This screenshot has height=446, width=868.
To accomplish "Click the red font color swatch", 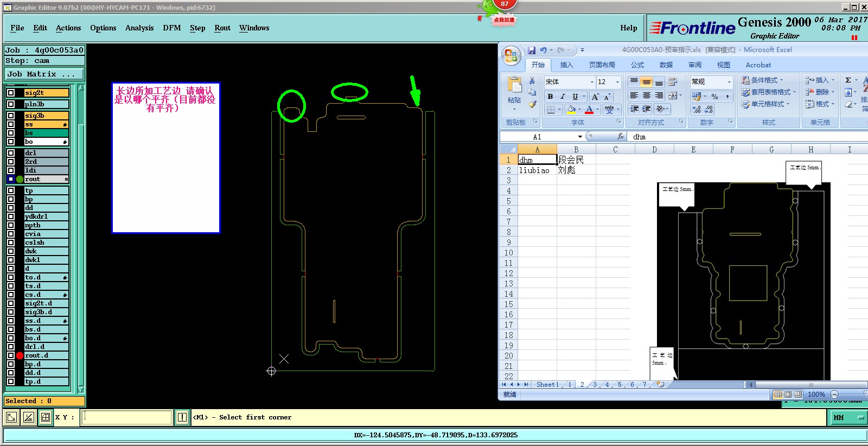I will 589,110.
